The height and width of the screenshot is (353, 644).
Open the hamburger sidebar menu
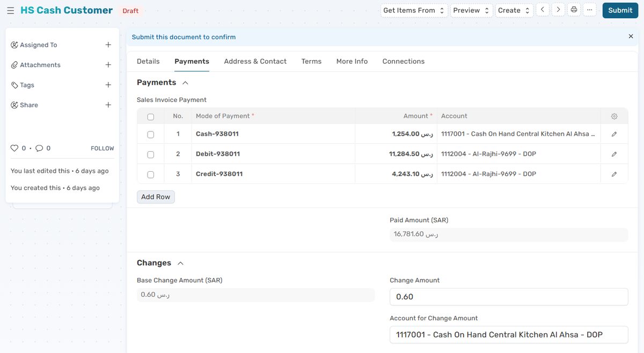coord(11,11)
